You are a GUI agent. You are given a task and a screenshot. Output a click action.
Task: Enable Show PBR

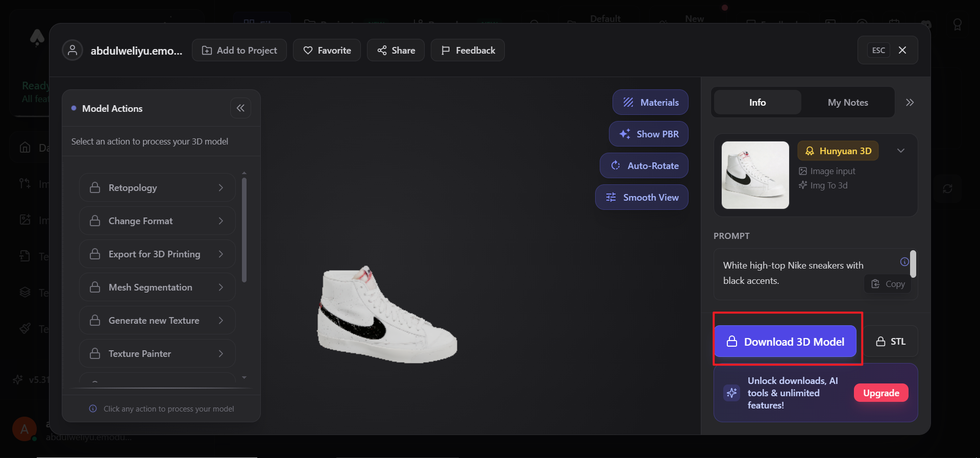click(x=649, y=134)
